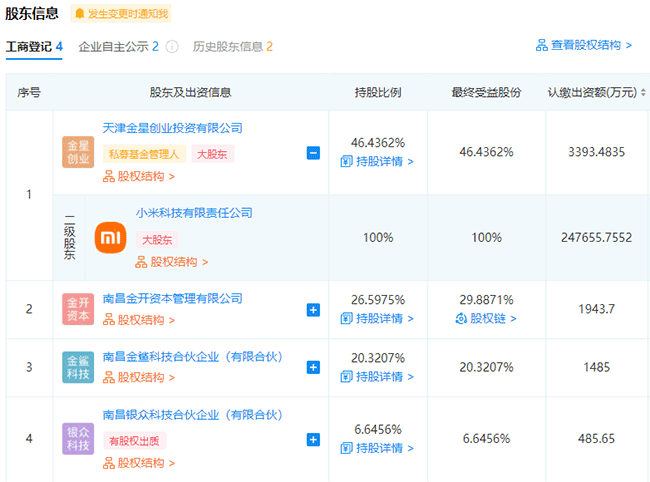The height and width of the screenshot is (482, 650).
Task: Open 查看股权结构 link
Action: point(584,45)
